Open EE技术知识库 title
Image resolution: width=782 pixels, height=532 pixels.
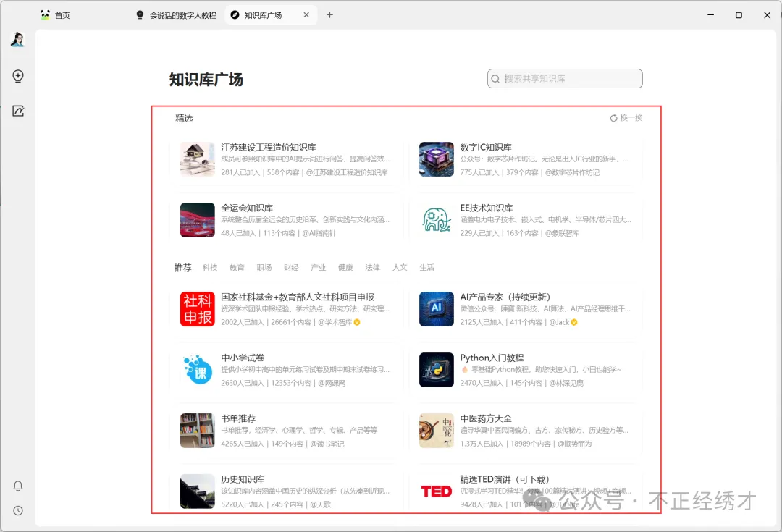487,208
